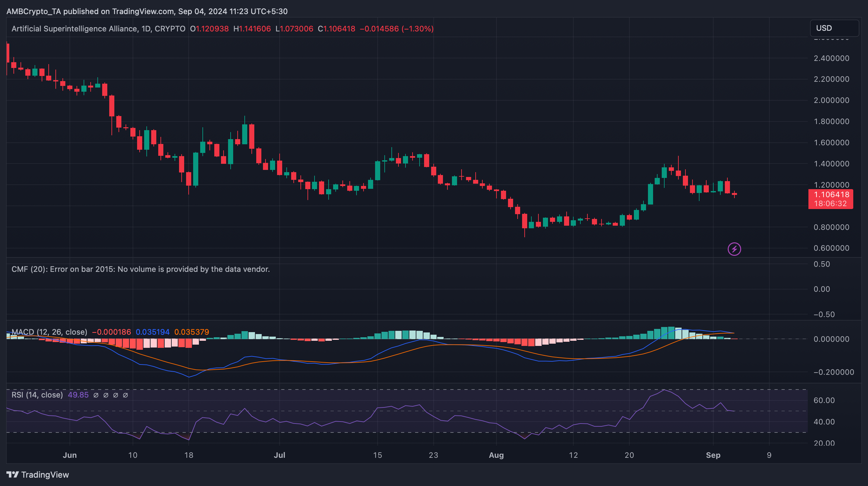Click the last RSI empty value symbol
This screenshot has width=868, height=486.
[x=125, y=395]
